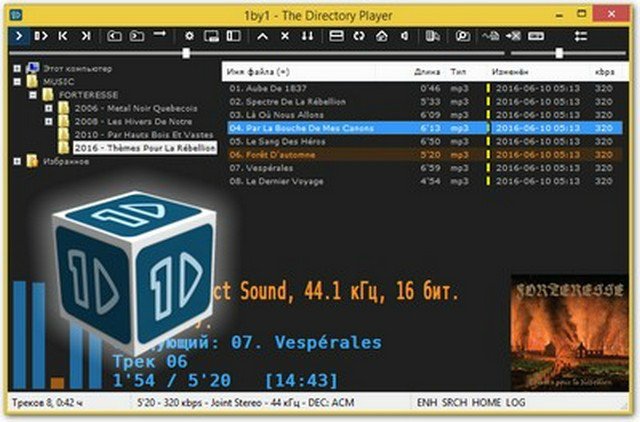Skip to the next track
Image resolution: width=640 pixels, height=422 pixels.
click(86, 36)
